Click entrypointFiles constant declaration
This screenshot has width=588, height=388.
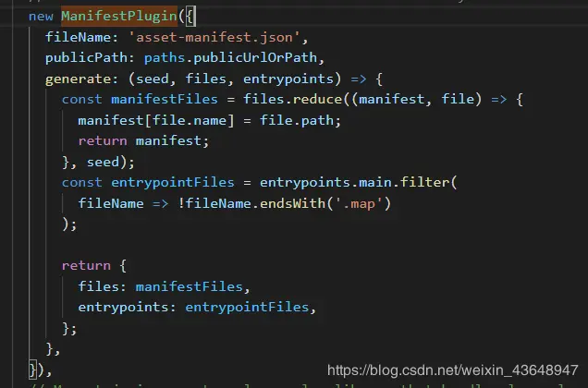point(173,183)
